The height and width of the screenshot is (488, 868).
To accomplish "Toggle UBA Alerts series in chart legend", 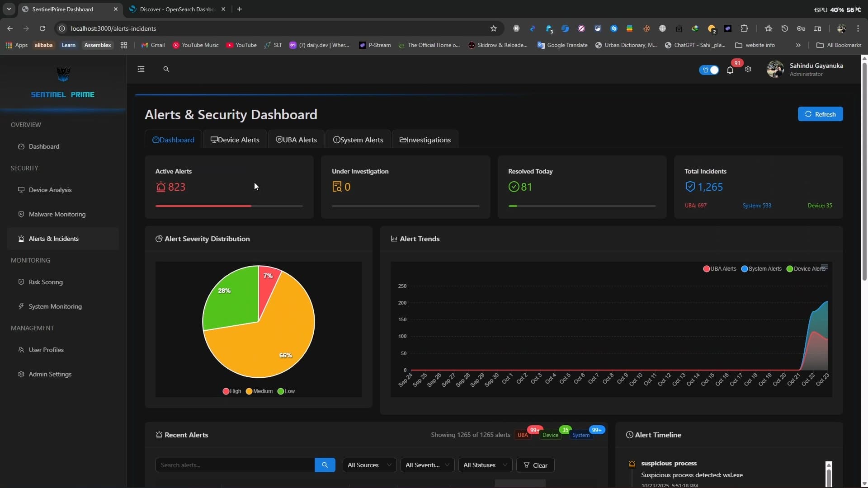I will click(720, 269).
